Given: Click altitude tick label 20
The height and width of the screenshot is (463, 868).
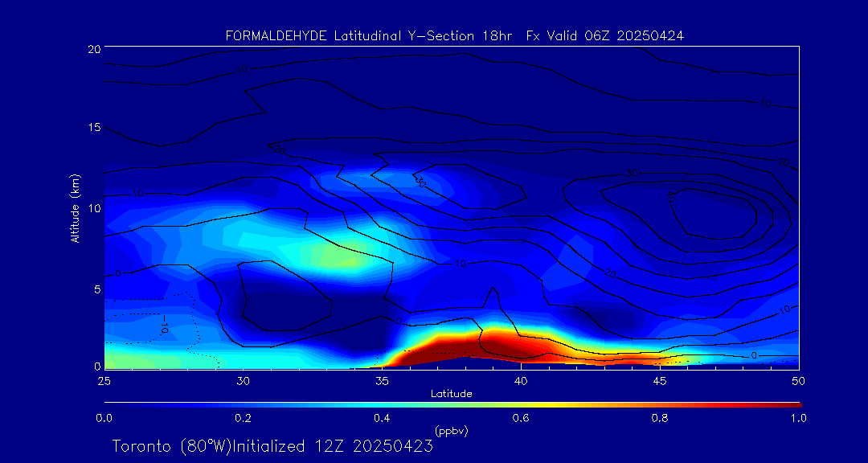Looking at the screenshot, I should [93, 48].
